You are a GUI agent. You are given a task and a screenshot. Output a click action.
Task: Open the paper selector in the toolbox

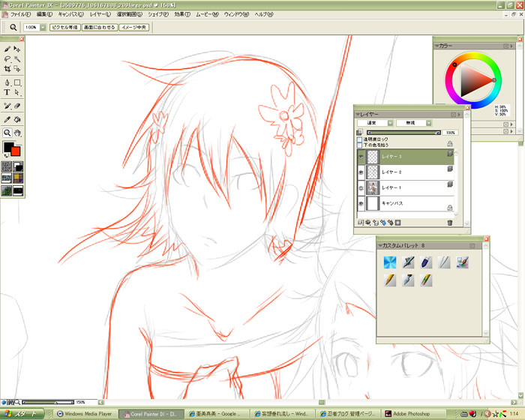6,166
